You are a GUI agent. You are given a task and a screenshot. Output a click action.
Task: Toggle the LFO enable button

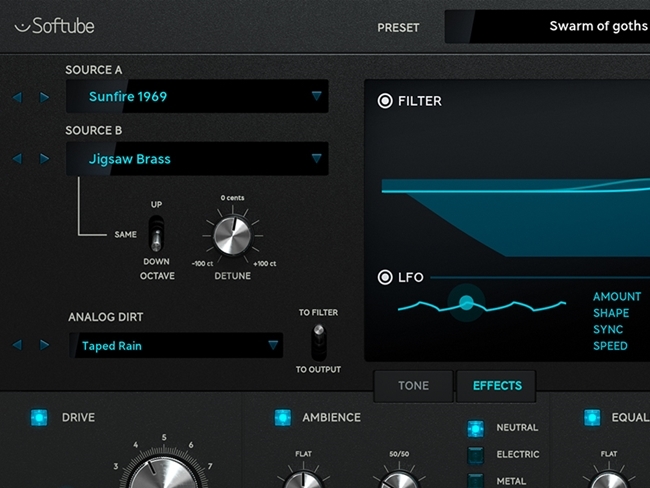385,277
